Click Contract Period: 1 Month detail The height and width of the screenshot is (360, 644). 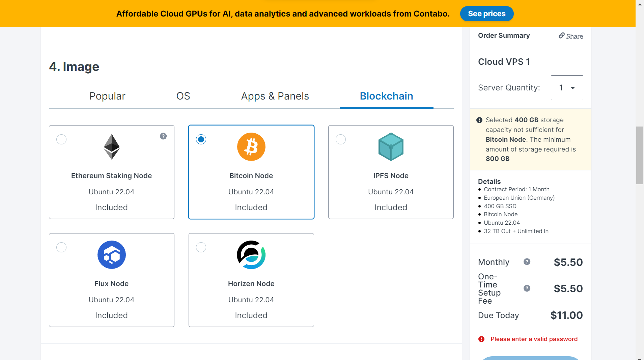coord(516,189)
